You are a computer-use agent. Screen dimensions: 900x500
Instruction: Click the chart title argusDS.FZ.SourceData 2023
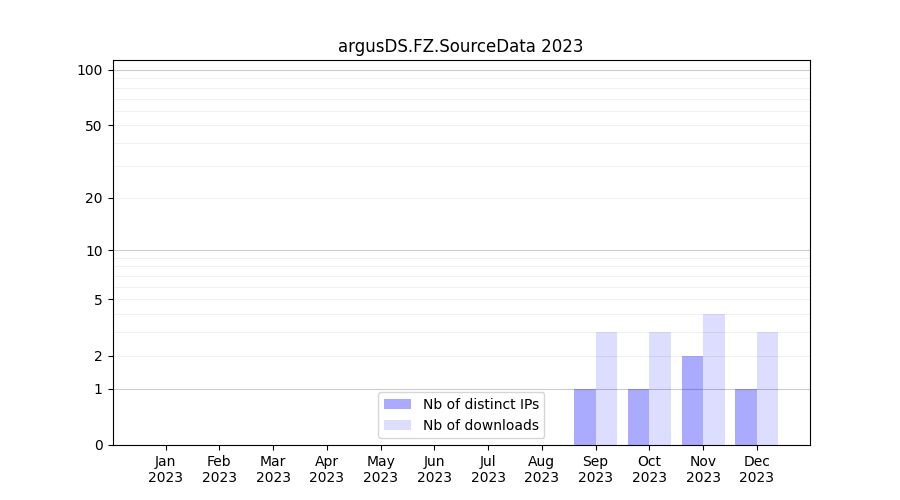click(x=460, y=46)
